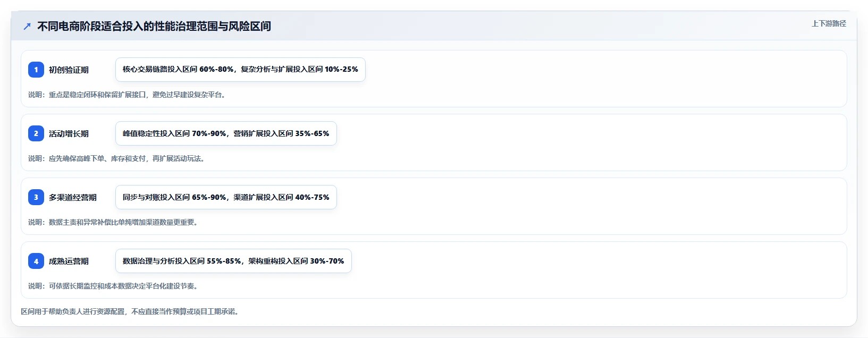Image resolution: width=868 pixels, height=338 pixels.
Task: Select the number 3 badge for 多渠道经营期
Action: pyautogui.click(x=36, y=197)
